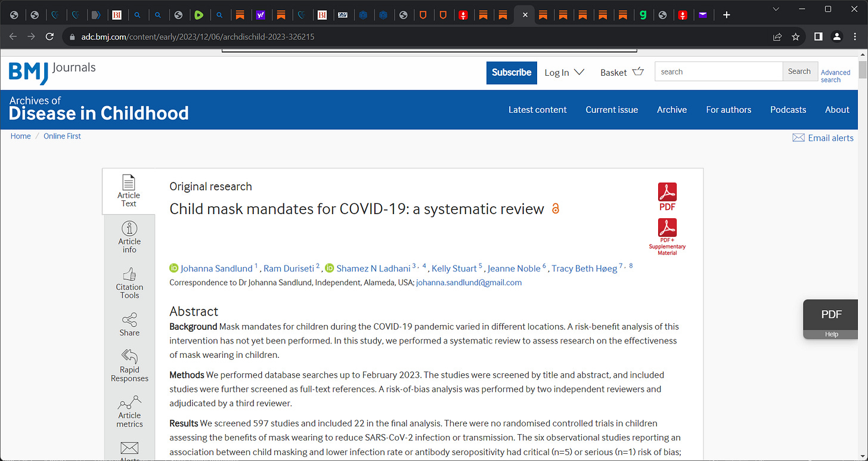Close the current active tab

click(525, 15)
